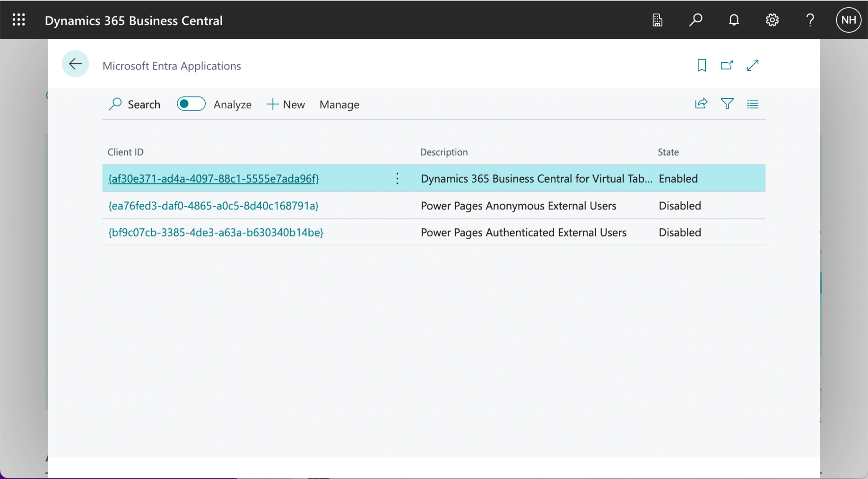Toggle the filter pane funnel icon
This screenshot has width=868, height=479.
[727, 104]
